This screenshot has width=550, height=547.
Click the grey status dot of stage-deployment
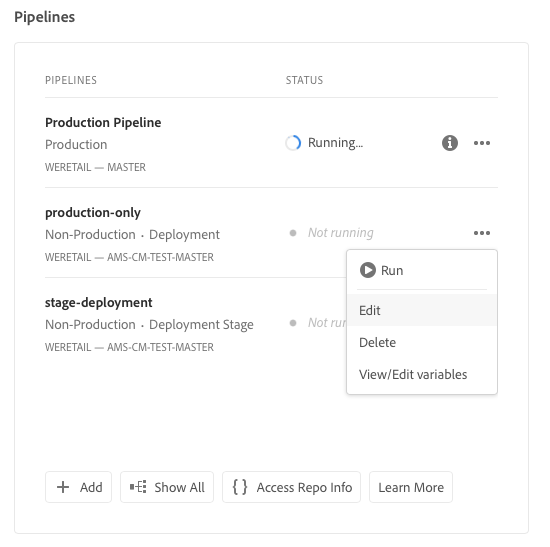point(293,323)
